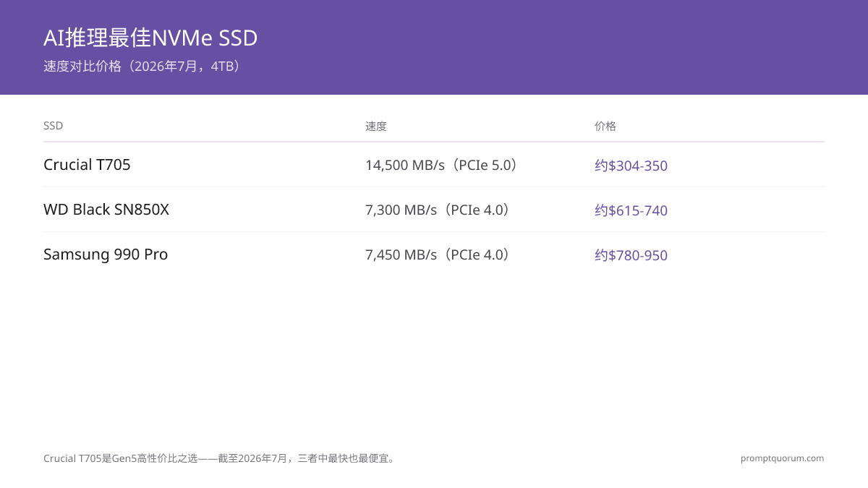
Task: Click the footer note about Crucial T705 Gen5
Action: 221,458
